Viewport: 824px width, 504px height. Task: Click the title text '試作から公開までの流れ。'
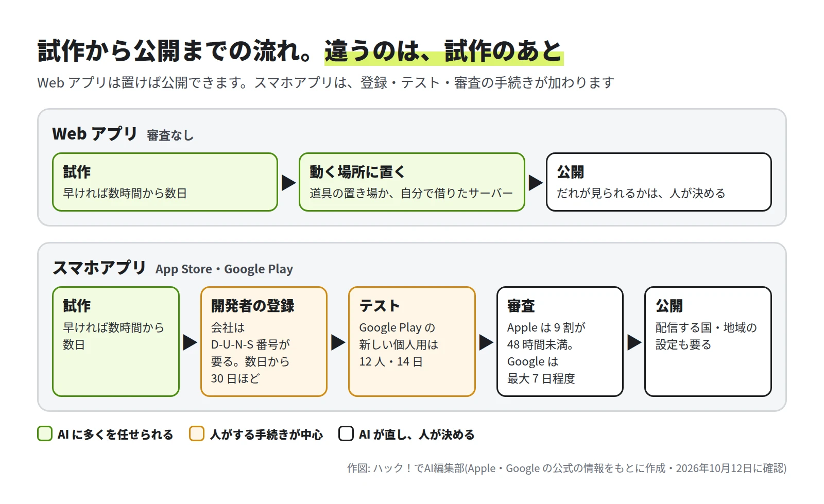pyautogui.click(x=175, y=51)
